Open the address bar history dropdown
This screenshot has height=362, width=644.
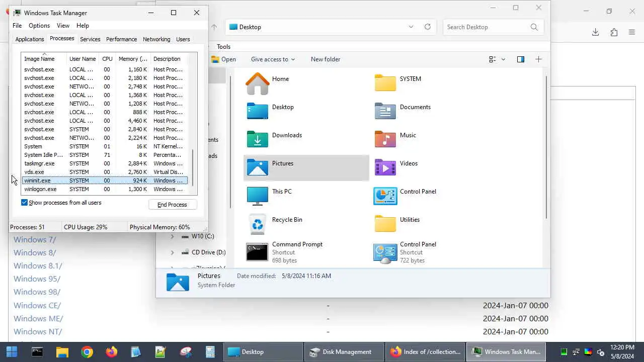point(411,27)
